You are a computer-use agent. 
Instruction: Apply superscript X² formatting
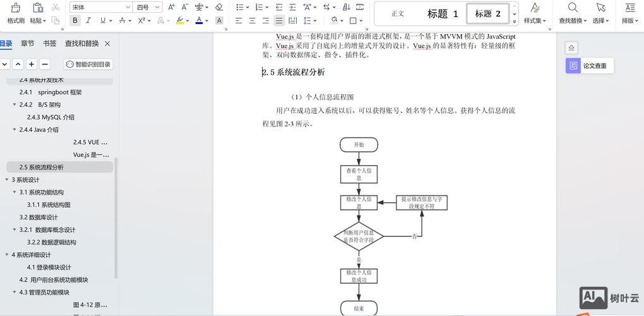141,20
